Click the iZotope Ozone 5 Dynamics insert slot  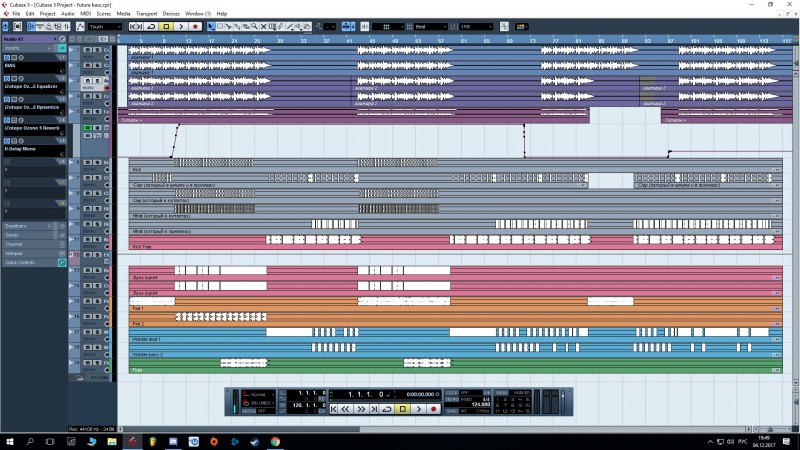[x=33, y=109]
